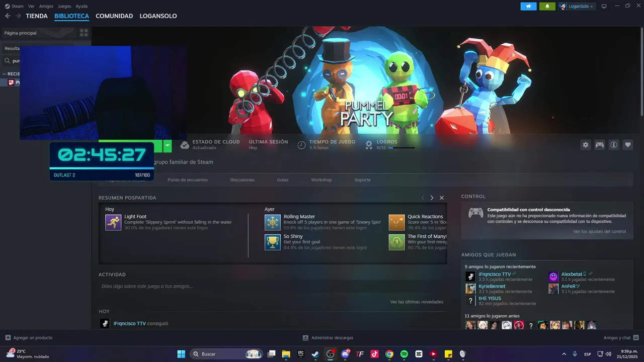Open Windows Start menu
The image size is (644, 362).
tap(181, 354)
